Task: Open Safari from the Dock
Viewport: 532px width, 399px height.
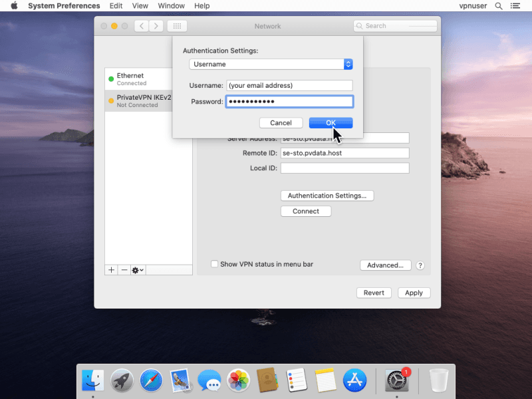Action: [x=151, y=380]
